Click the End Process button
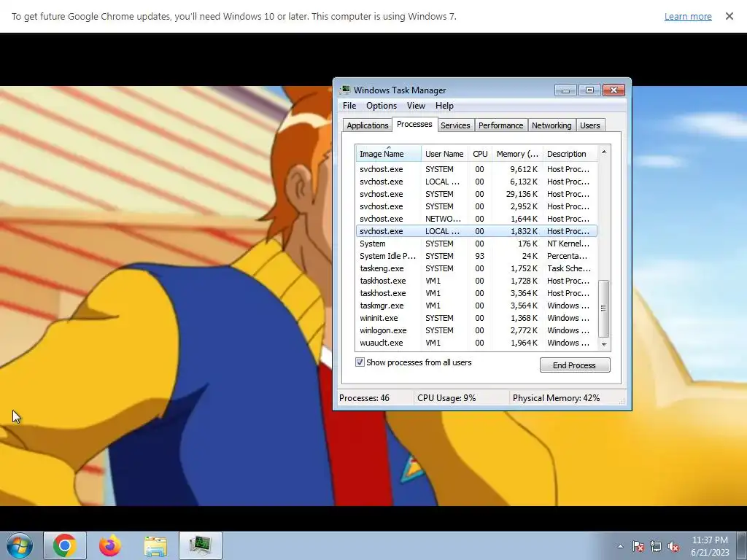Image resolution: width=747 pixels, height=560 pixels. (x=575, y=365)
